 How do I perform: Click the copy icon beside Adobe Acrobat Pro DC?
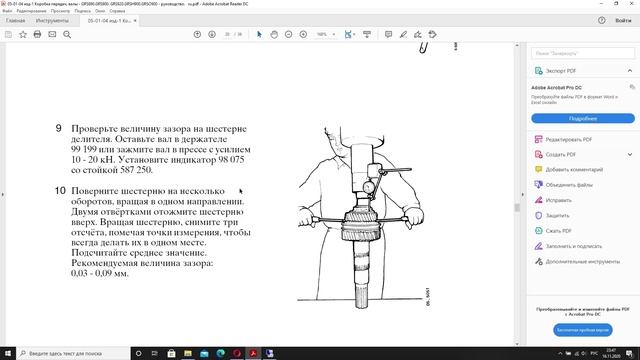(x=632, y=87)
